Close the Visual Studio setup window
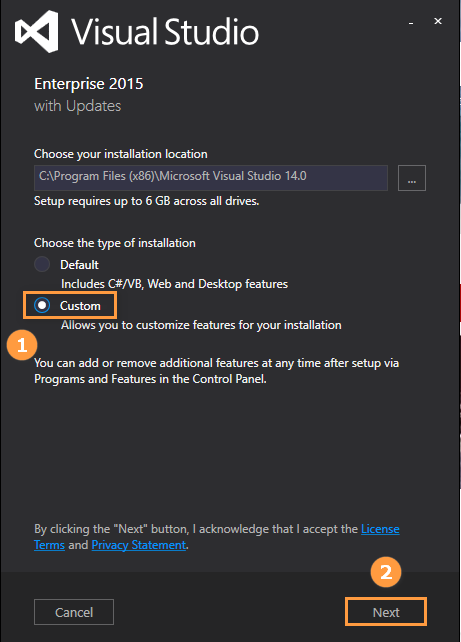The height and width of the screenshot is (642, 461). point(438,21)
